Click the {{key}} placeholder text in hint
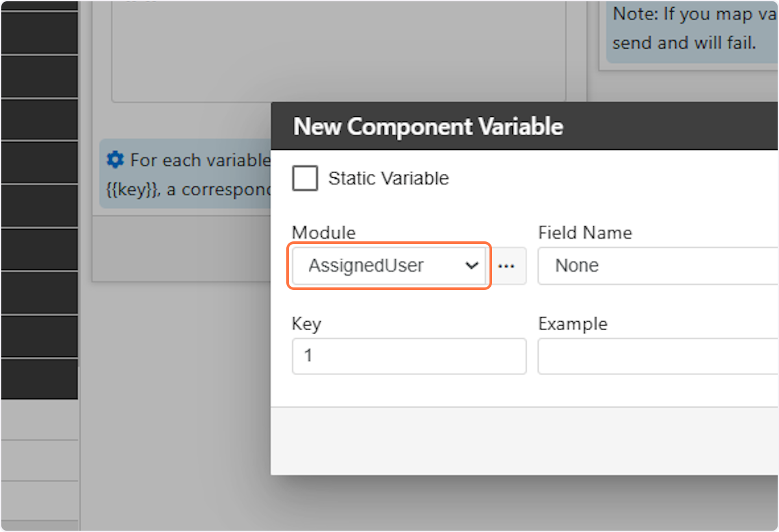Image resolution: width=779 pixels, height=532 pixels. coord(132,189)
